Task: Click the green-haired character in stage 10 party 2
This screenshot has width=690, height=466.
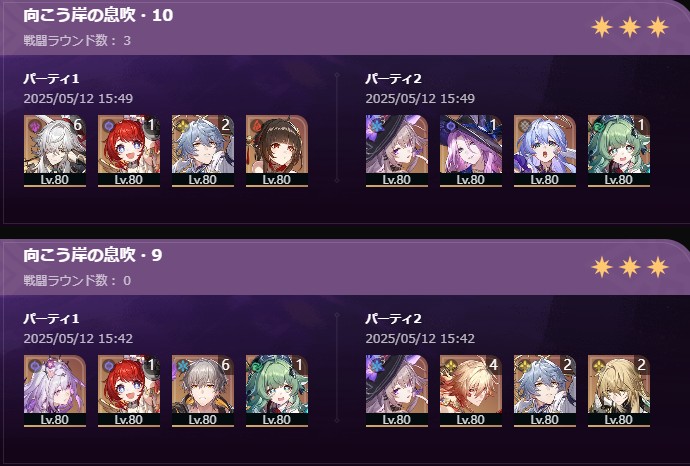Action: point(618,151)
